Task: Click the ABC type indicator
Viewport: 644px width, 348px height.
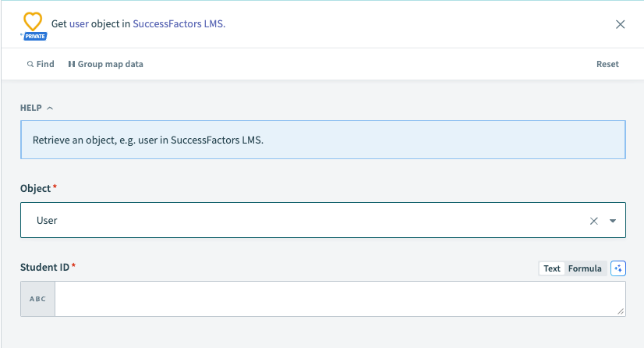Action: 37,299
